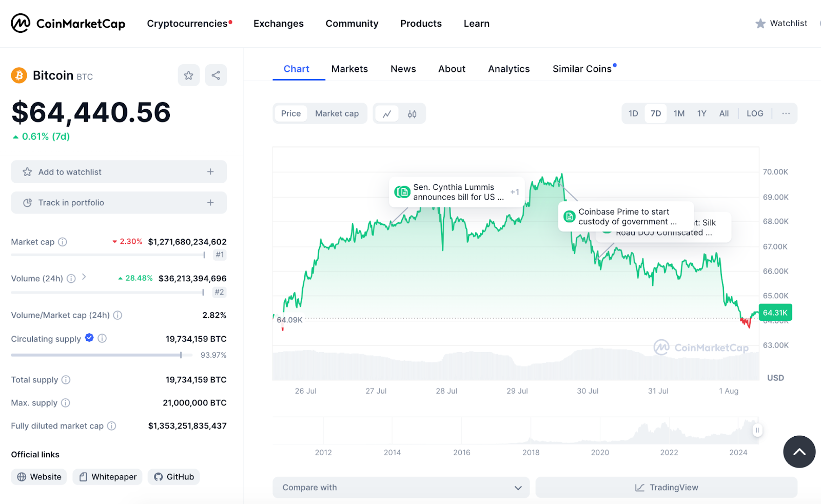This screenshot has width=821, height=504.
Task: Click the TradingView button
Action: click(x=667, y=488)
